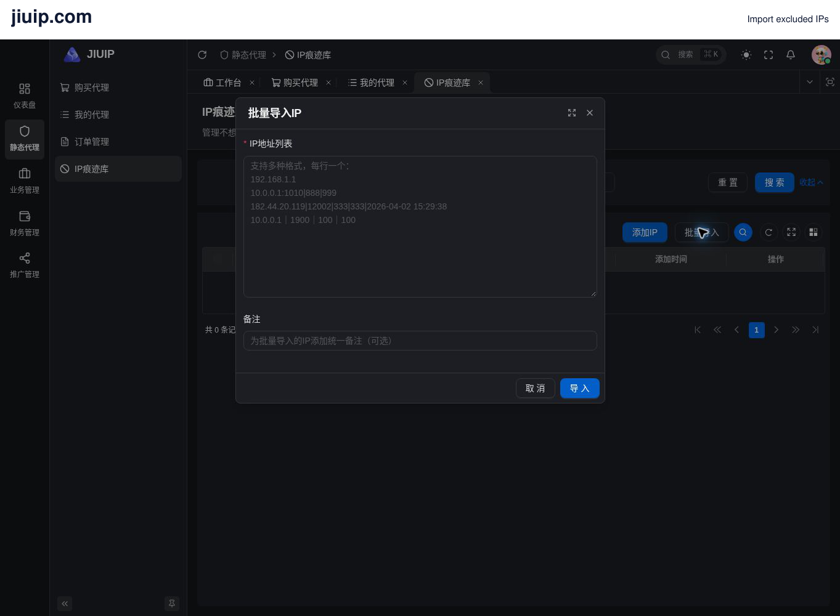This screenshot has width=840, height=616.
Task: Expand the dialog with fullscreen icon
Action: 572,113
